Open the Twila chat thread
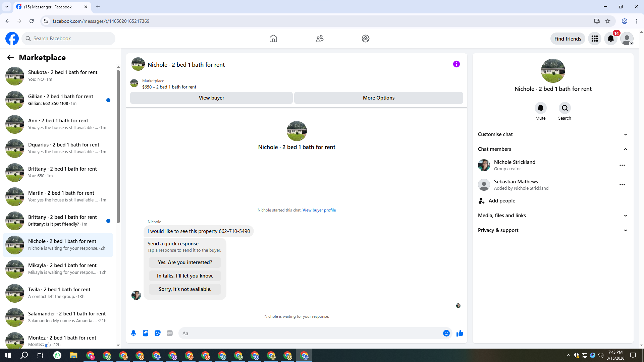 pyautogui.click(x=58, y=293)
